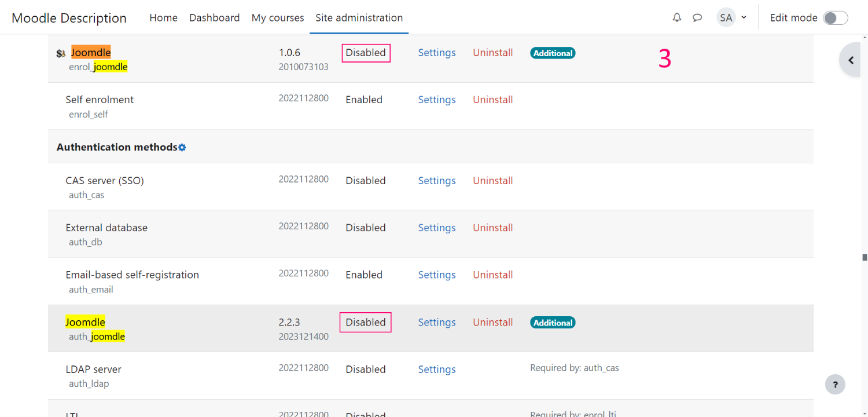868x417 pixels.
Task: Click the Additional badge in auth_joomdle row
Action: (x=553, y=323)
